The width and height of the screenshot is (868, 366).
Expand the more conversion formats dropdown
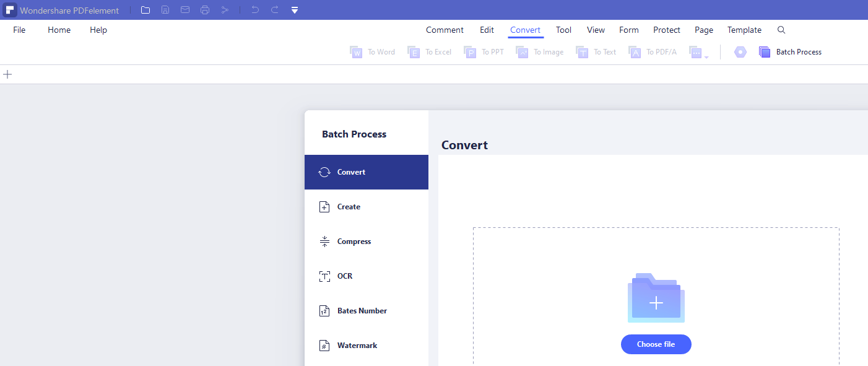698,53
